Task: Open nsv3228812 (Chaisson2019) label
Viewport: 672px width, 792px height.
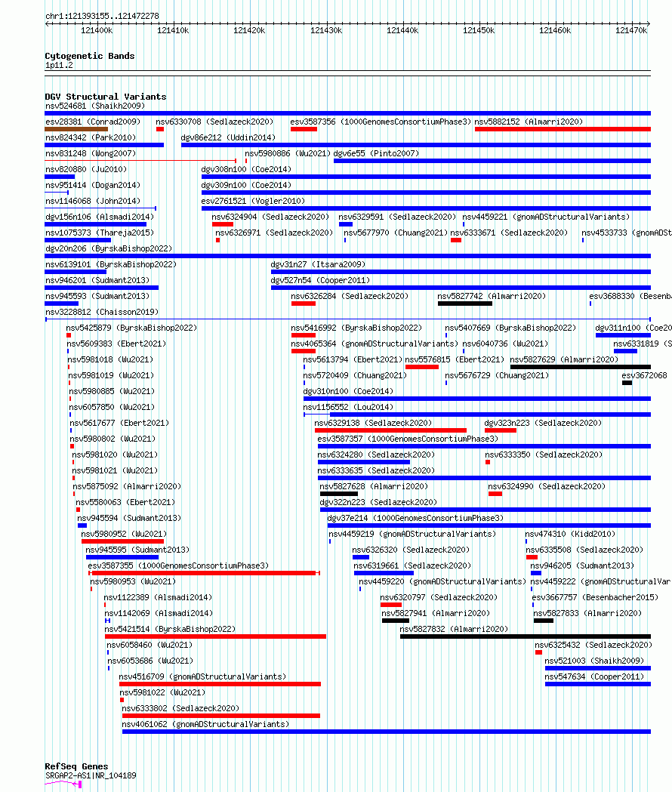Action: click(102, 312)
